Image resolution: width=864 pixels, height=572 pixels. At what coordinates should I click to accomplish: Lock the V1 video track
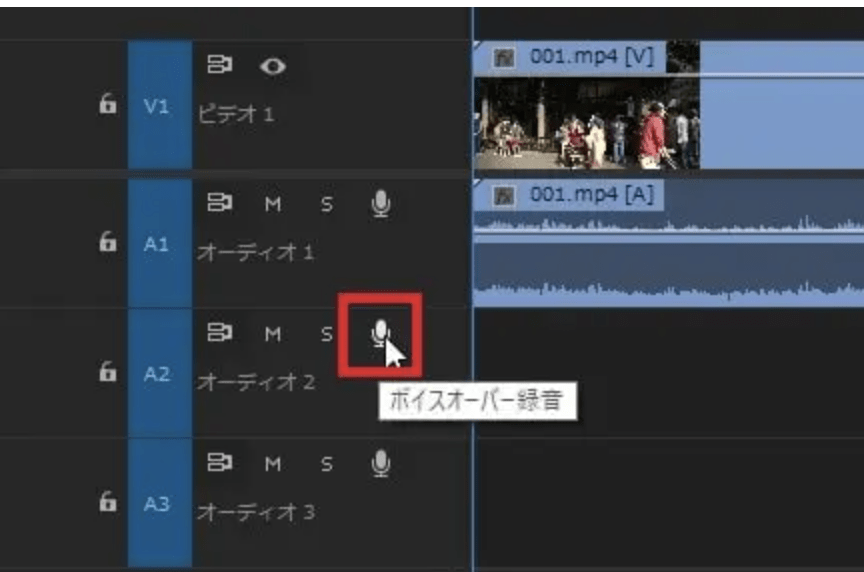click(107, 105)
